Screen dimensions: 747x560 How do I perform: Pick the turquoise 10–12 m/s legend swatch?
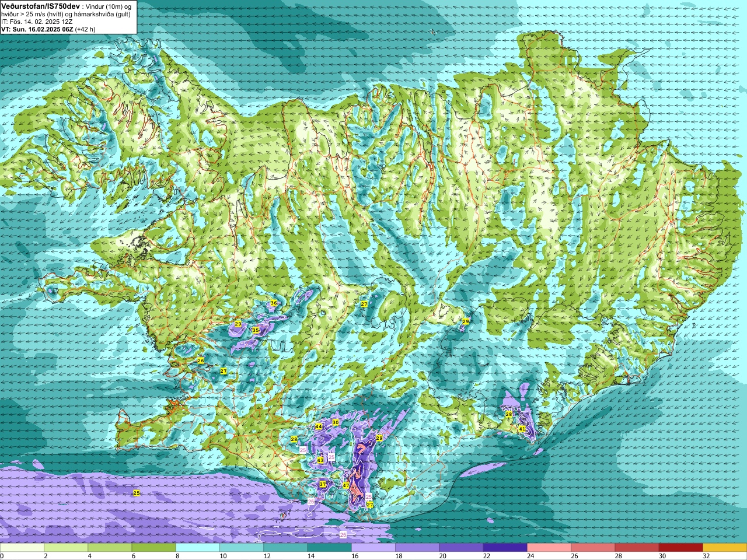(242, 548)
